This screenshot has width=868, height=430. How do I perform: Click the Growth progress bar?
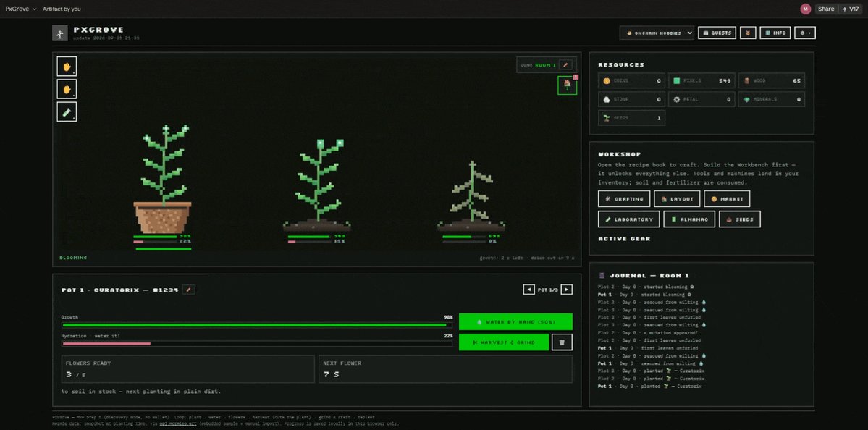click(x=257, y=325)
